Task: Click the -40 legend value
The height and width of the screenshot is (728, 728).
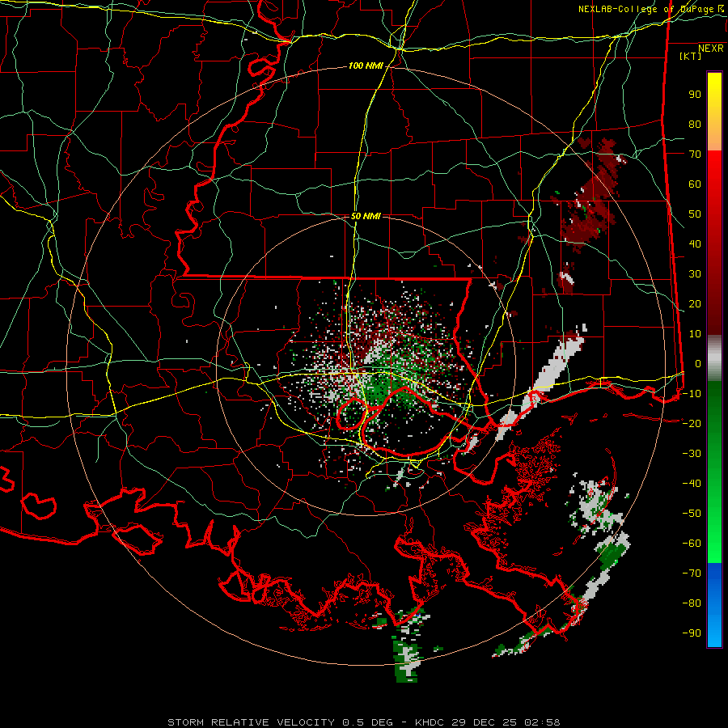Action: [x=692, y=484]
